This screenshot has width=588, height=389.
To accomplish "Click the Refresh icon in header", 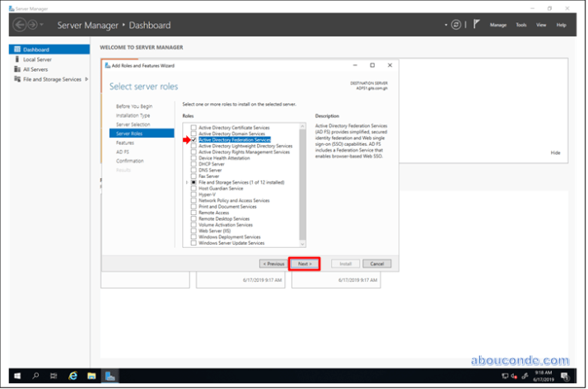I will [x=456, y=25].
